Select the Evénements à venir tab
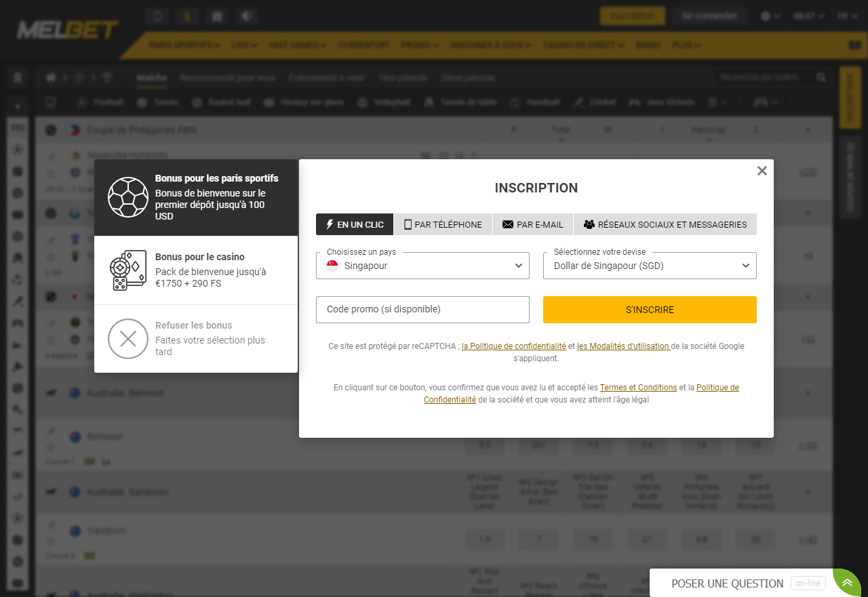868x597 pixels. (327, 78)
